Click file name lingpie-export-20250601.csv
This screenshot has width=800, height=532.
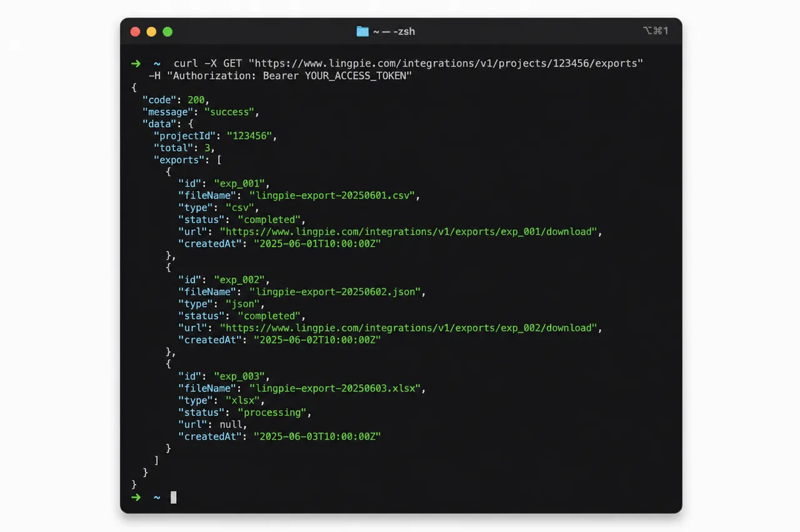(332, 195)
